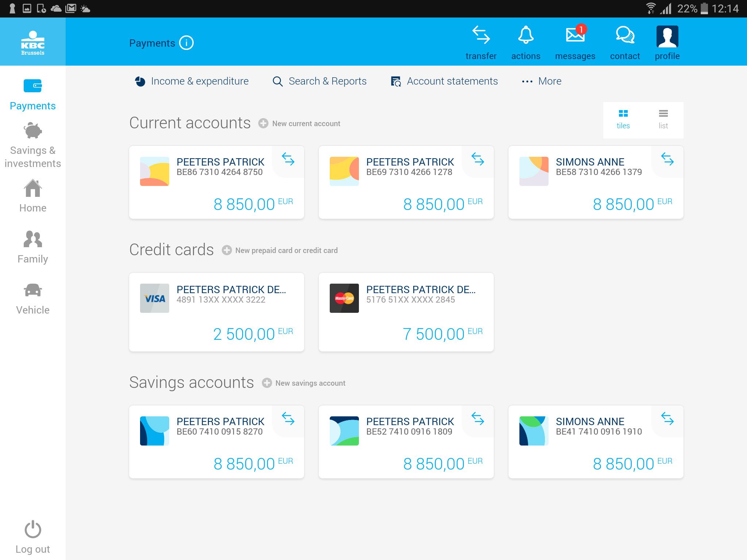This screenshot has width=747, height=560.
Task: Open messages envelope with notification badge
Action: [575, 36]
